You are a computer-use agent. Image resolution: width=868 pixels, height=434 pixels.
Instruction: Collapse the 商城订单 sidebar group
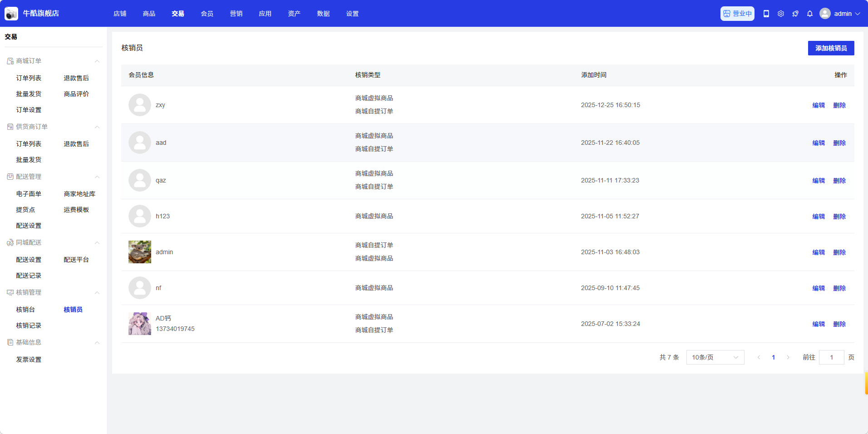click(x=97, y=61)
